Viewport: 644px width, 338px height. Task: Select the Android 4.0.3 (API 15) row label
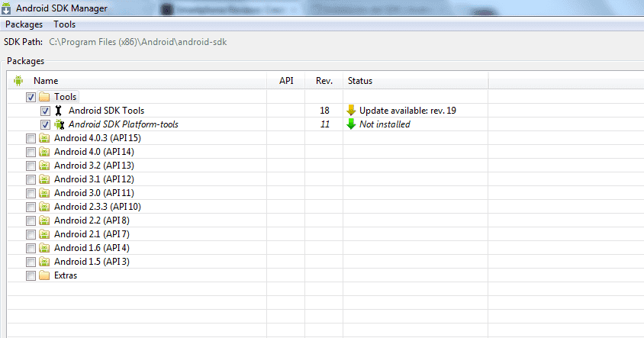click(x=98, y=138)
